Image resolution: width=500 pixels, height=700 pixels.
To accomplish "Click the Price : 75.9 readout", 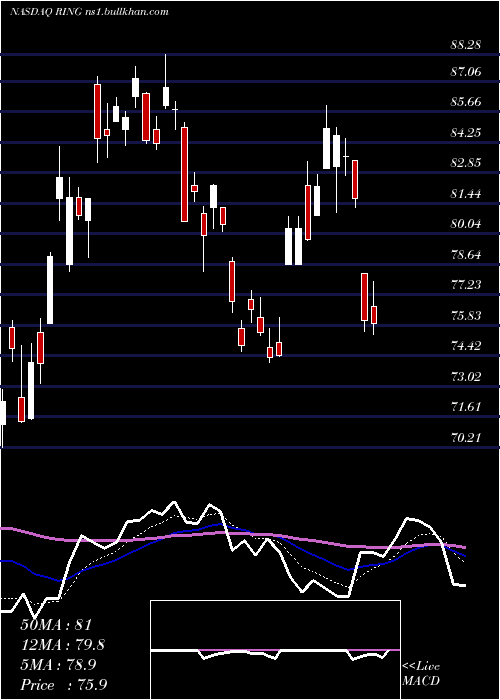I will [64, 685].
